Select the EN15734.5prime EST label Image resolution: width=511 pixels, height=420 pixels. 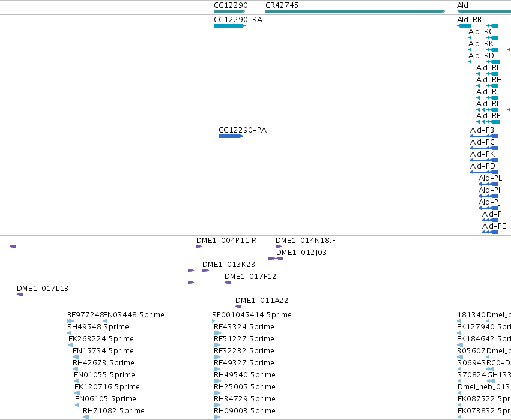click(103, 352)
